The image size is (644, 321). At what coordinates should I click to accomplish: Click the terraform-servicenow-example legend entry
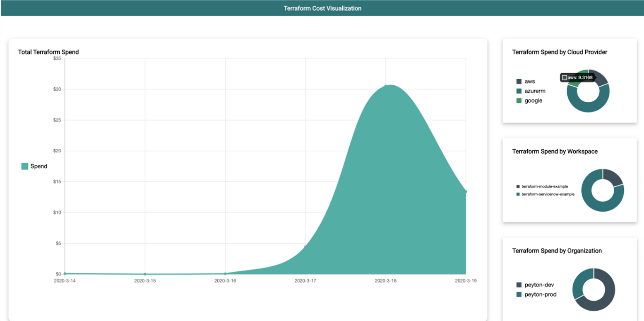tap(545, 194)
